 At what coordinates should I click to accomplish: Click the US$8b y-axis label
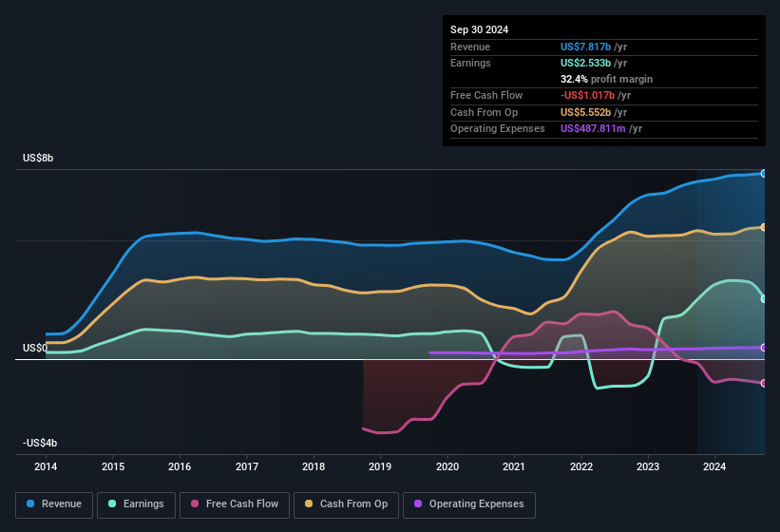[x=38, y=158]
